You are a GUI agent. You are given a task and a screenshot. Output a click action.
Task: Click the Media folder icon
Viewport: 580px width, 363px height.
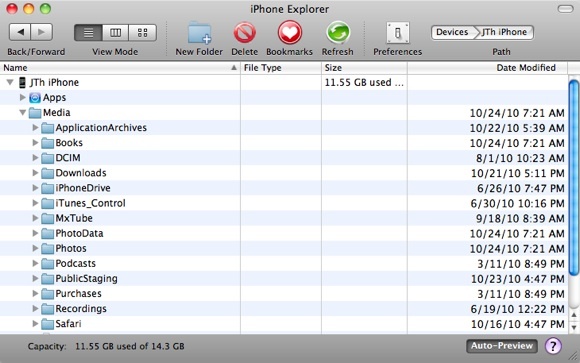pyautogui.click(x=35, y=113)
